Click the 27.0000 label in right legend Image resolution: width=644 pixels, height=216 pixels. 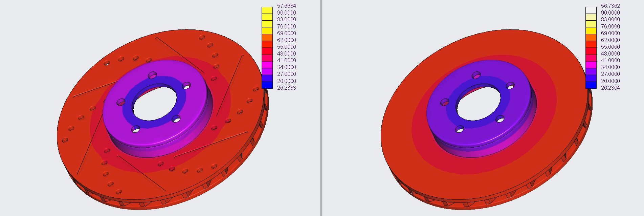610,74
